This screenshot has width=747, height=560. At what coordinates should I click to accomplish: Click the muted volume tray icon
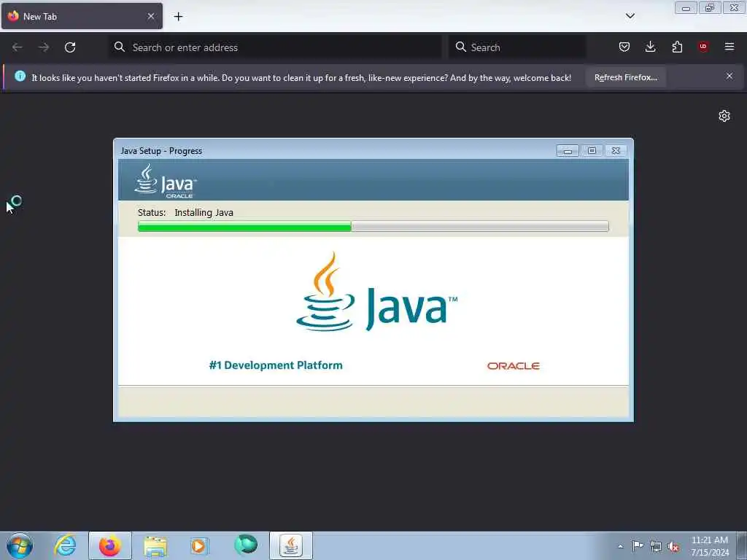coord(673,547)
